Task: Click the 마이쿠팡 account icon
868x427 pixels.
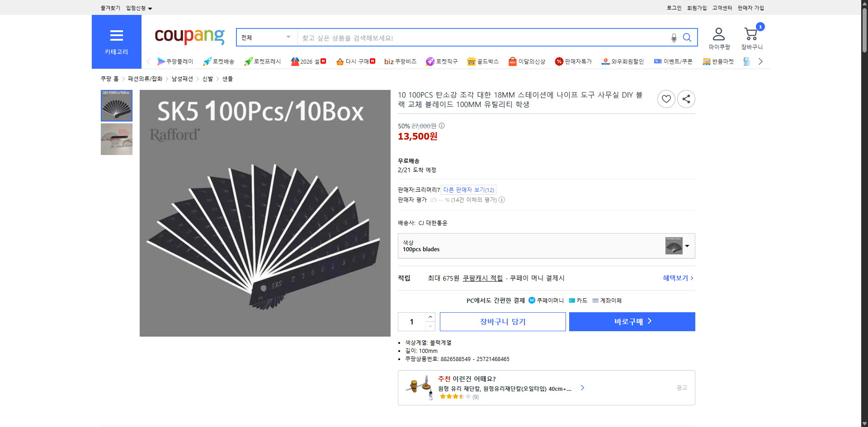Action: (718, 33)
